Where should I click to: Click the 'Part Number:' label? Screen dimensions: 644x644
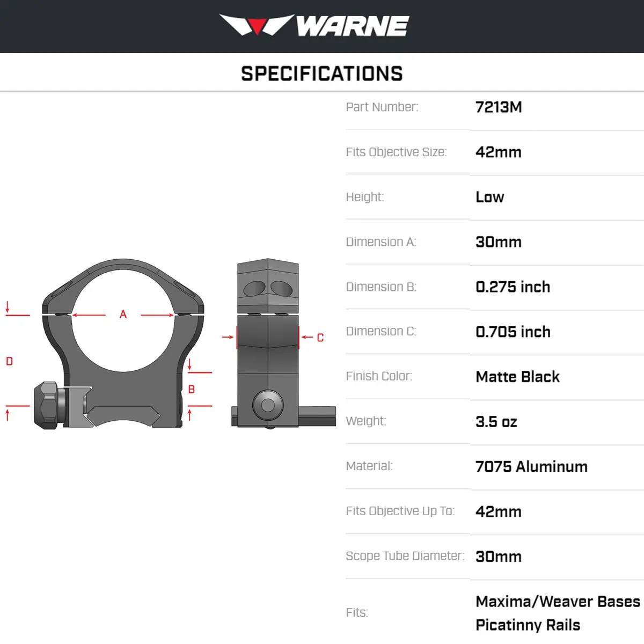(x=382, y=107)
